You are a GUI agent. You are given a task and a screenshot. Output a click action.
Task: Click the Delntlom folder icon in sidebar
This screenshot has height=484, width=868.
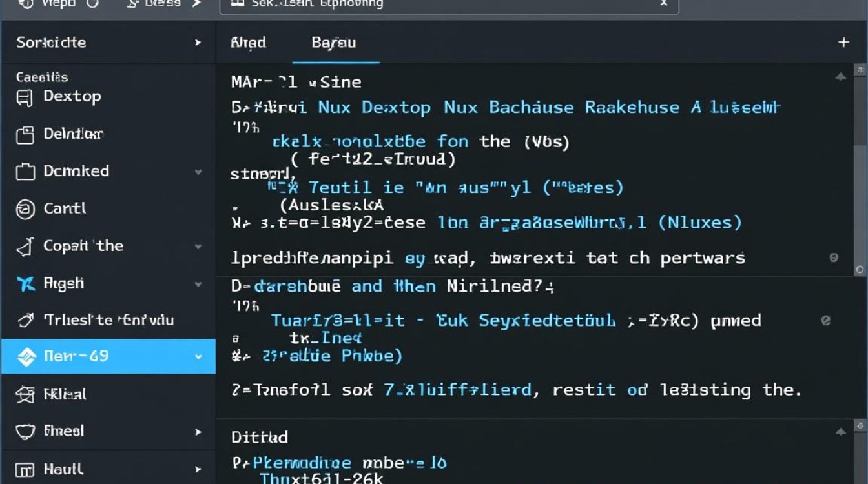[x=25, y=134]
